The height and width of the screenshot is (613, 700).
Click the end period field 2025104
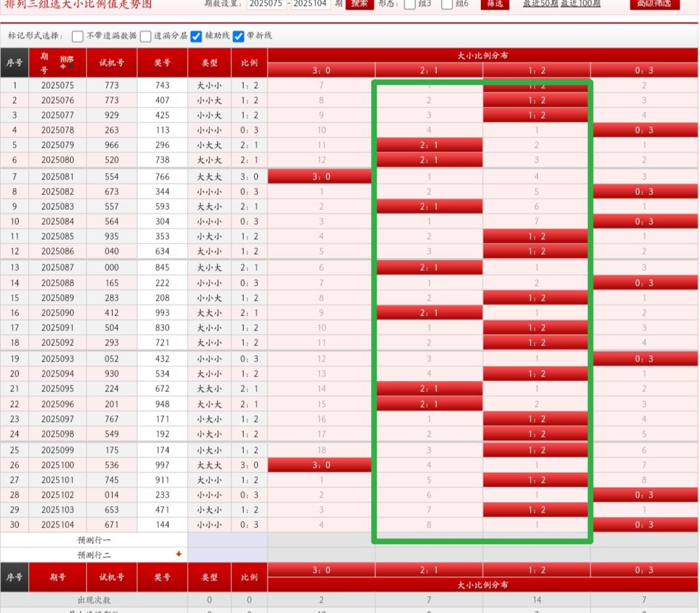(x=311, y=4)
